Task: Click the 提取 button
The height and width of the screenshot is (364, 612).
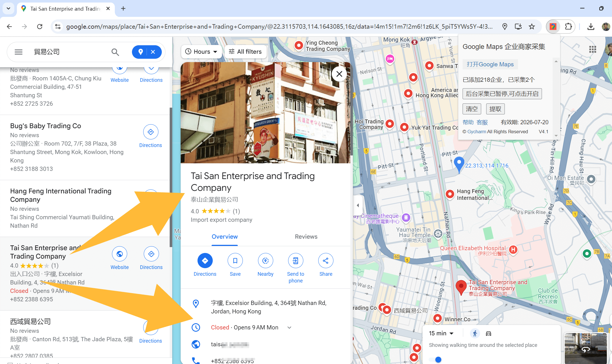Action: pyautogui.click(x=496, y=109)
